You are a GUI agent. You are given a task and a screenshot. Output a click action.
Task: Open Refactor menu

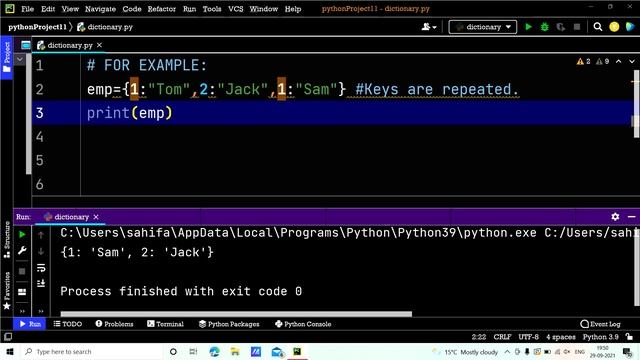pos(162,9)
